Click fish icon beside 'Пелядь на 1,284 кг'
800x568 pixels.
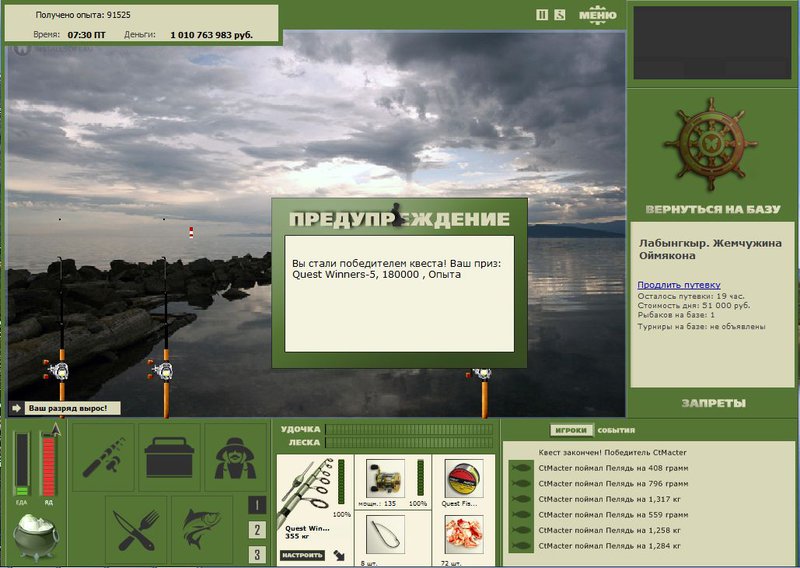pos(521,546)
